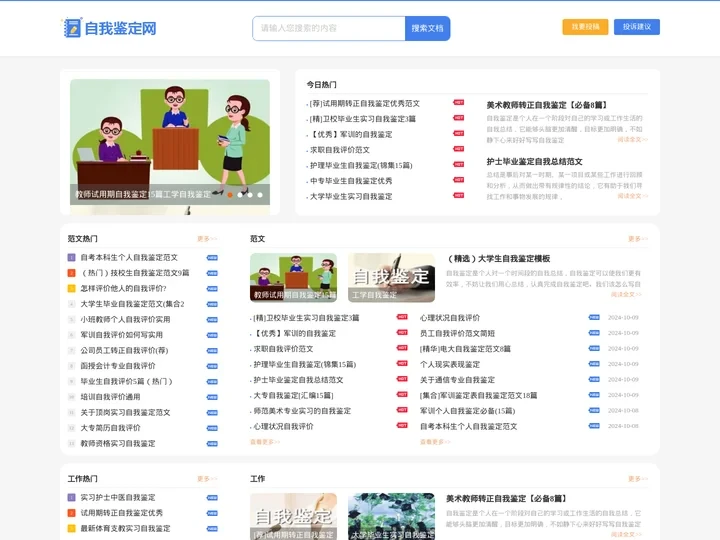Image resolution: width=720 pixels, height=540 pixels.
Task: Click the blue 投诉建议 button
Action: click(x=636, y=27)
